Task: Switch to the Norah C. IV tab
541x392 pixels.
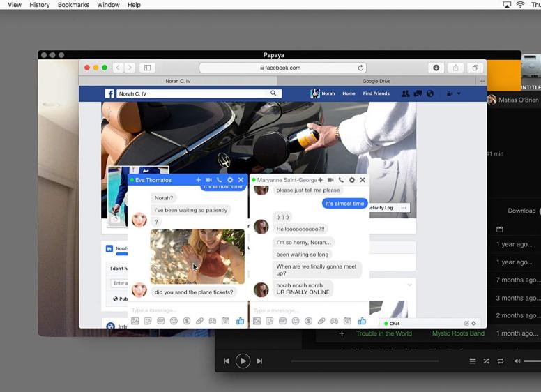Action: [178, 81]
